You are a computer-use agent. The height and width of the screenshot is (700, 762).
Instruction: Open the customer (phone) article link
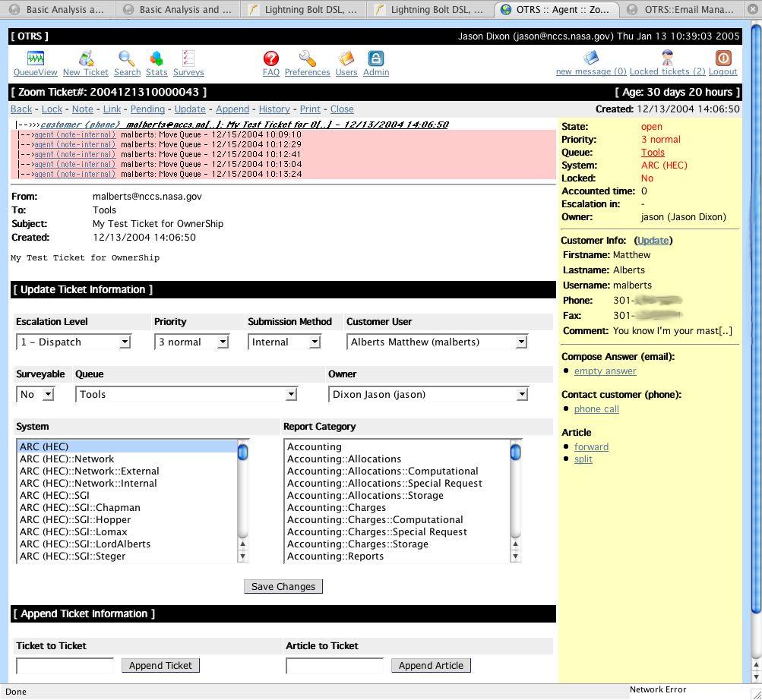(81, 125)
